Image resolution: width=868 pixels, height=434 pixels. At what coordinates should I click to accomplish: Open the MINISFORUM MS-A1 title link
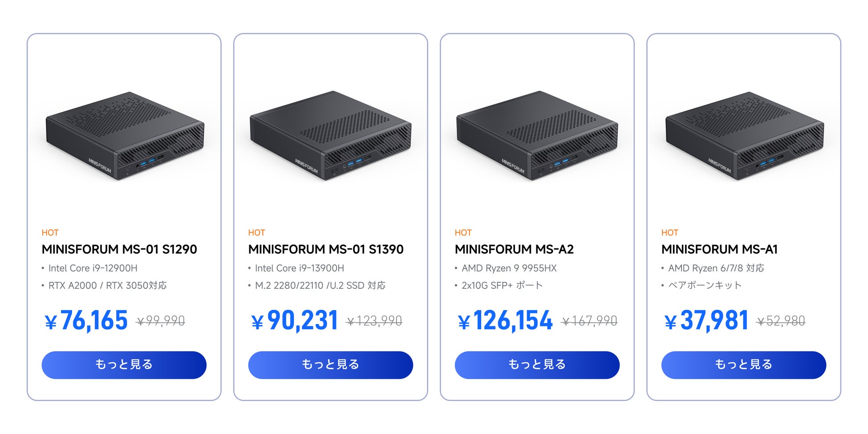pos(719,249)
